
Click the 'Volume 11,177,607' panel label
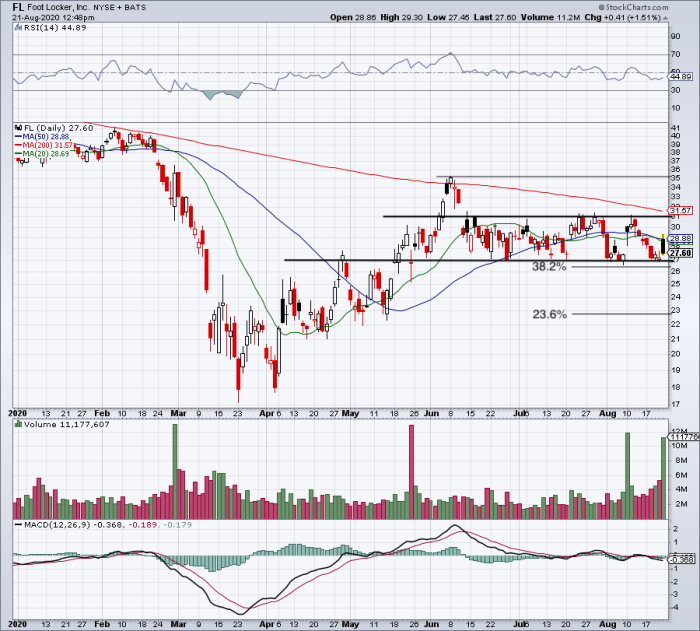tap(67, 424)
